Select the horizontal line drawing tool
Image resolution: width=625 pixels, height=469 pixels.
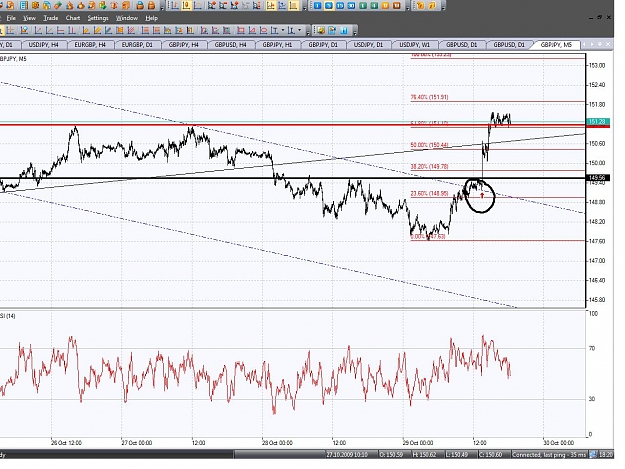[61, 30]
